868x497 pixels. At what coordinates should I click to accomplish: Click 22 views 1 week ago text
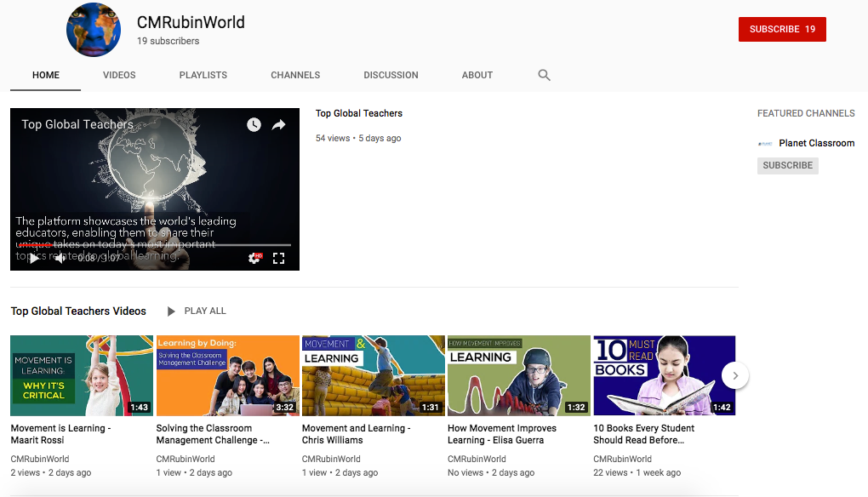pos(637,472)
